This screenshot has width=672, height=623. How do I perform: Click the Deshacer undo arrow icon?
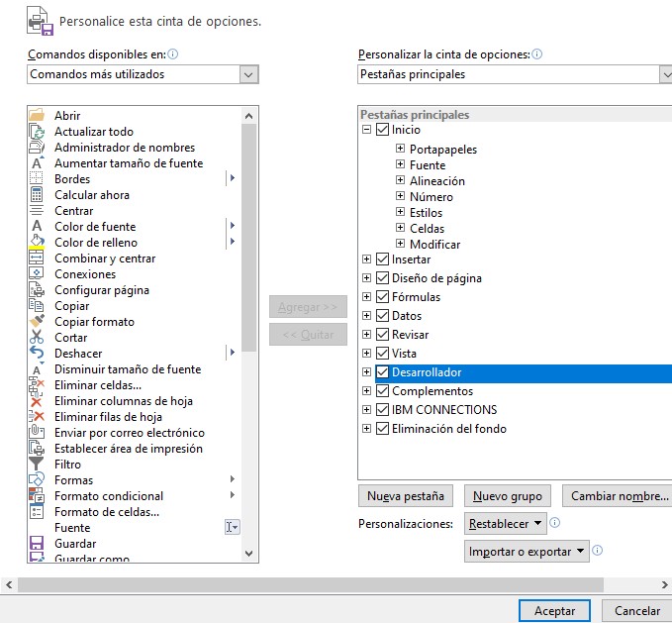click(37, 354)
